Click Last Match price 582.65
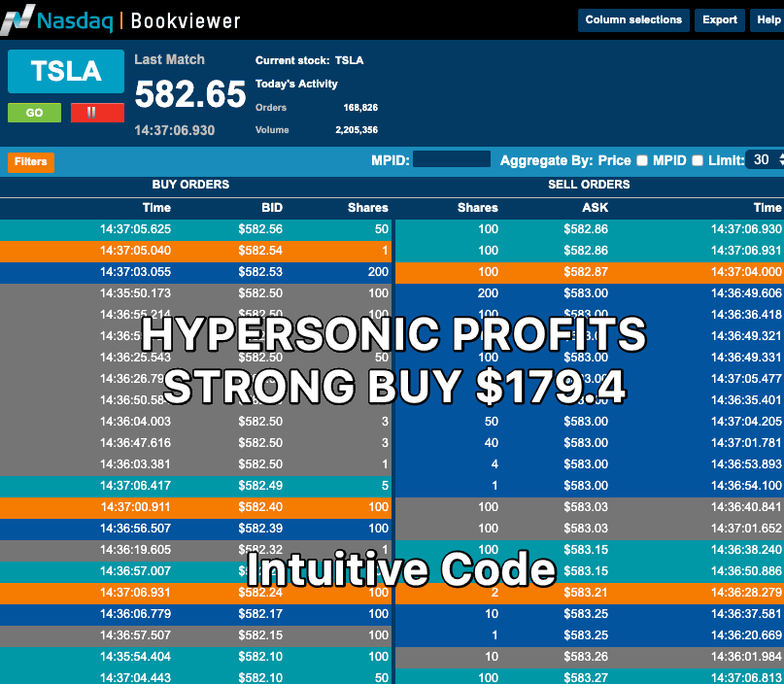 point(190,94)
